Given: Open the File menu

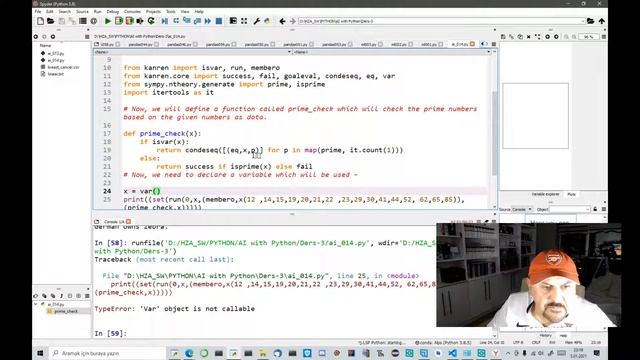Looking at the screenshot, I should click(x=38, y=12).
